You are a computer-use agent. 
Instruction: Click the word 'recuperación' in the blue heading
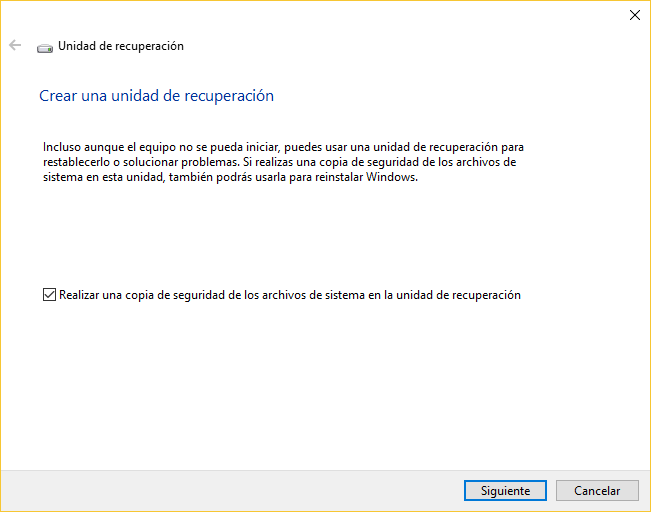(x=230, y=96)
